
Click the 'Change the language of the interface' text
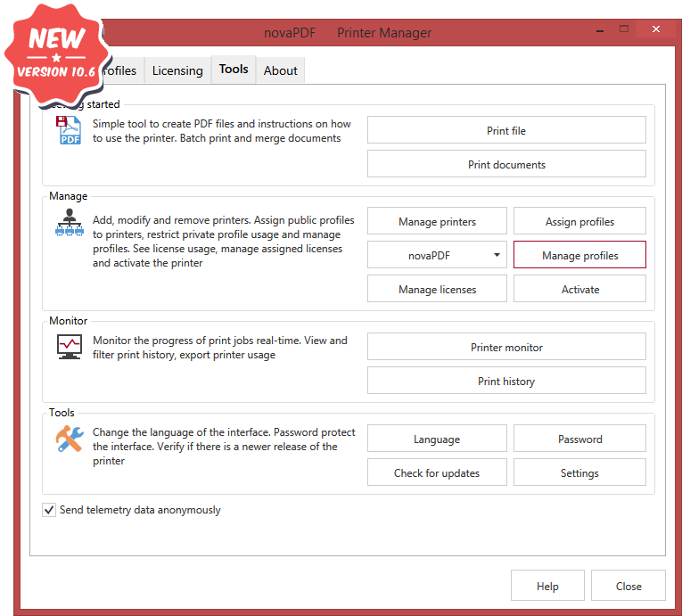click(224, 447)
